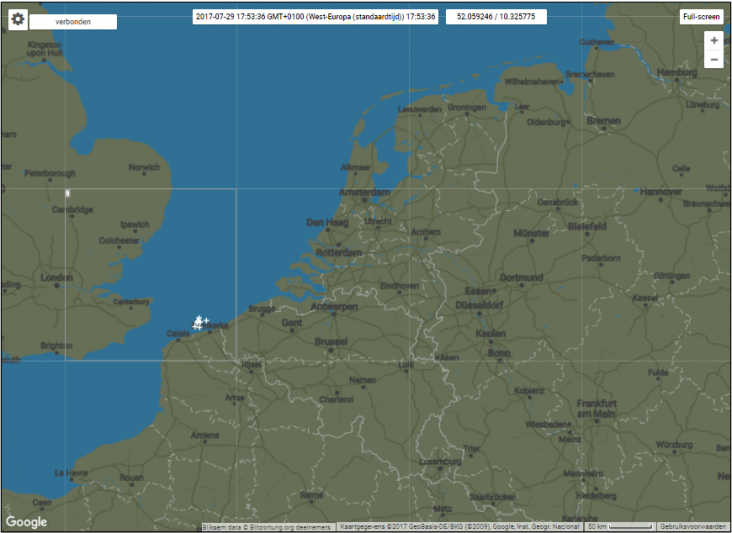
Task: Enter Full-screen mode
Action: tap(701, 17)
